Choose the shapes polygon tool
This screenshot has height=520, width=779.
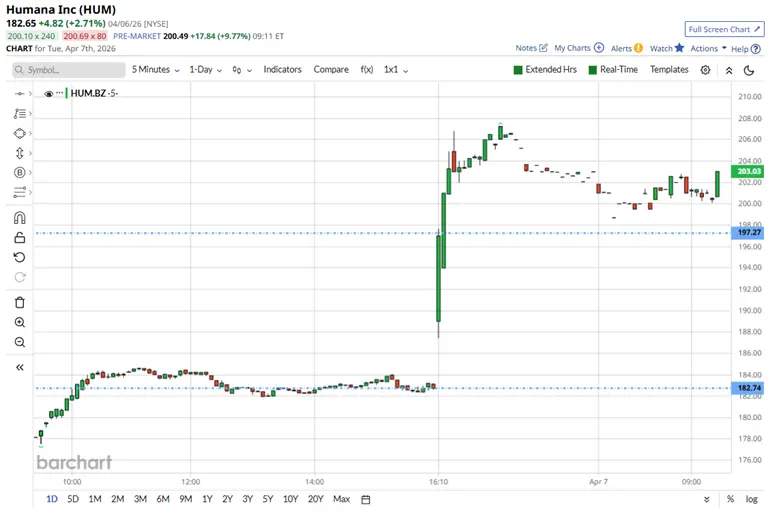coord(19,134)
